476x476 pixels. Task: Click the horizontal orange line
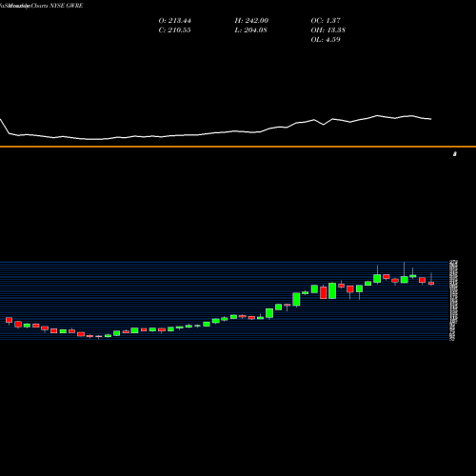click(x=238, y=147)
